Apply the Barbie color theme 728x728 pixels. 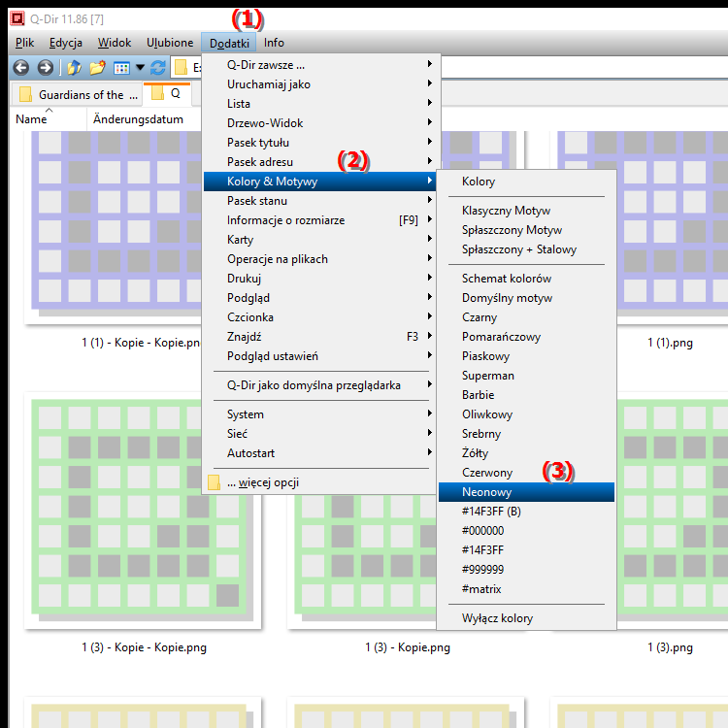point(526,395)
